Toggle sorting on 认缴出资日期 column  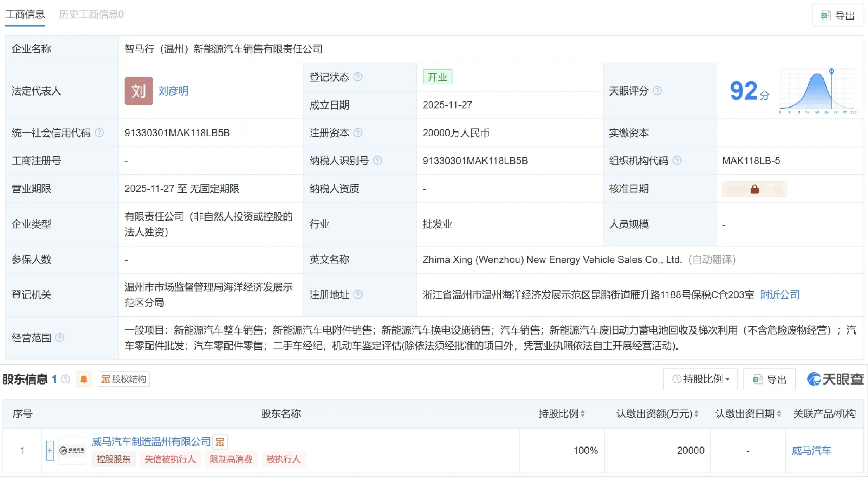click(x=780, y=414)
